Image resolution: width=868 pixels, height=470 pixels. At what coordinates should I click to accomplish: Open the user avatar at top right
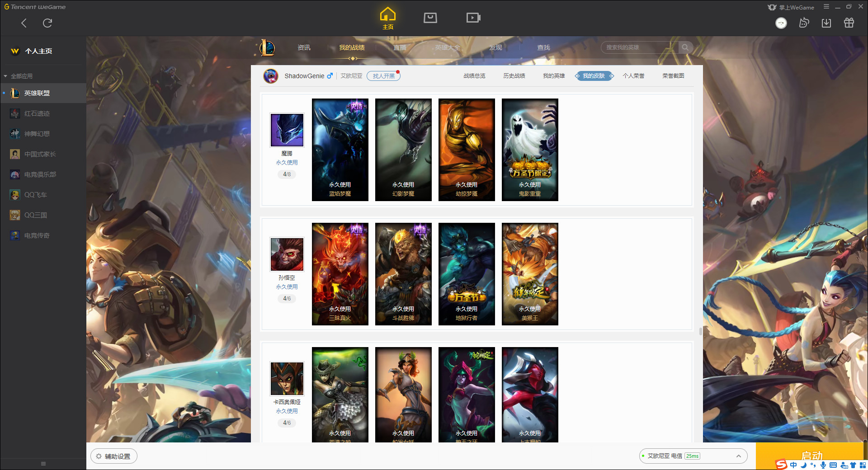[781, 23]
